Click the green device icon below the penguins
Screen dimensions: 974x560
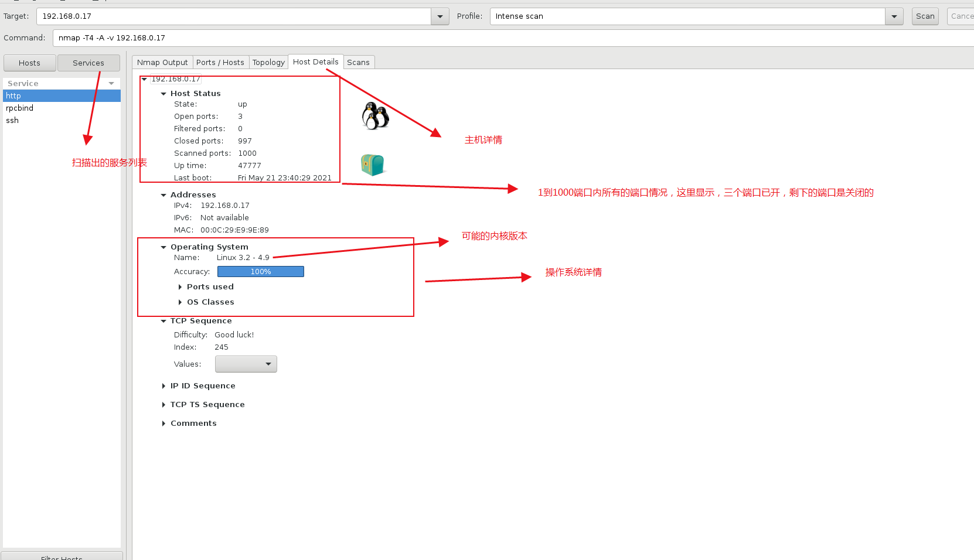[x=373, y=165]
